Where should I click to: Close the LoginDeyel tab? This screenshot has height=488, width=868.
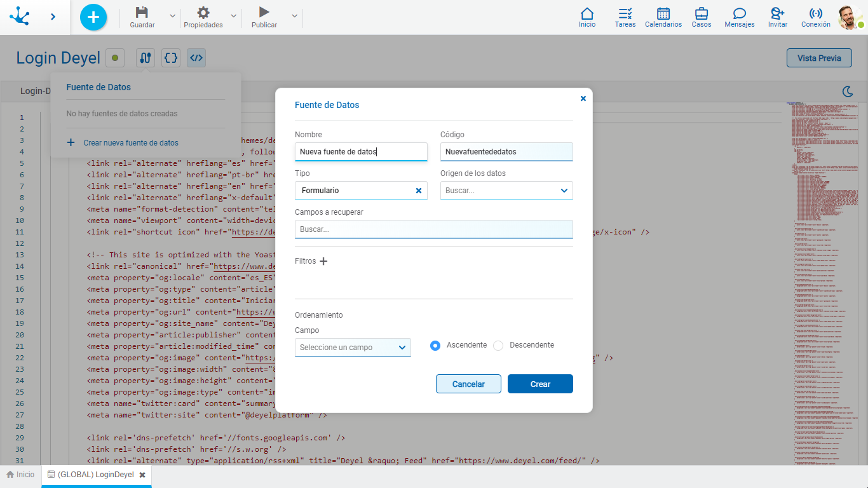coord(142,475)
